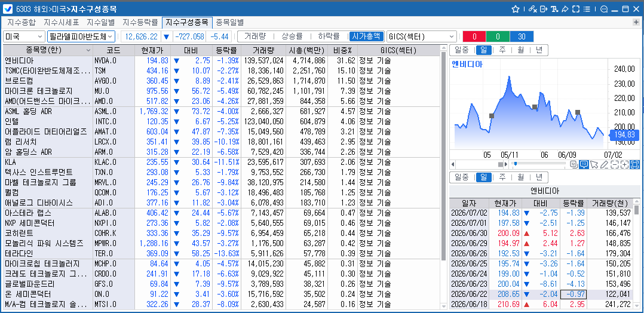Click the ASML.O code cell
644x313 pixels.
[x=114, y=111]
